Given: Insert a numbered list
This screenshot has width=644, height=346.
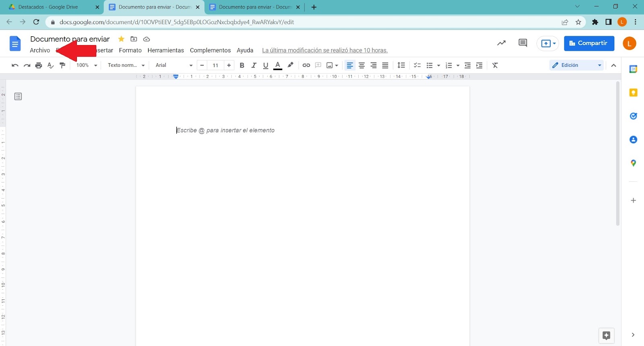Looking at the screenshot, I should [449, 65].
